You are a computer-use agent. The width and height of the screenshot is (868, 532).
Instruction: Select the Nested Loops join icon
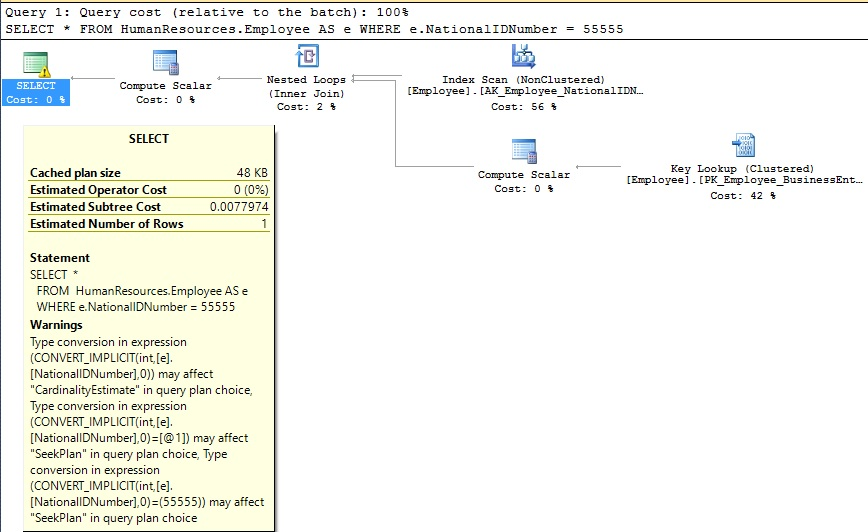[x=307, y=56]
